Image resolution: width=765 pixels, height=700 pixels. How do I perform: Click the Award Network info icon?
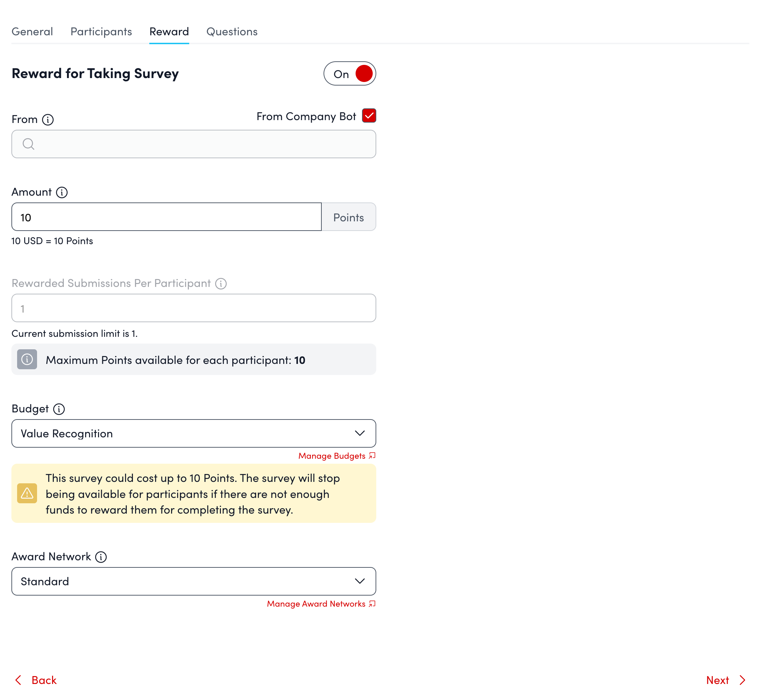[101, 557]
